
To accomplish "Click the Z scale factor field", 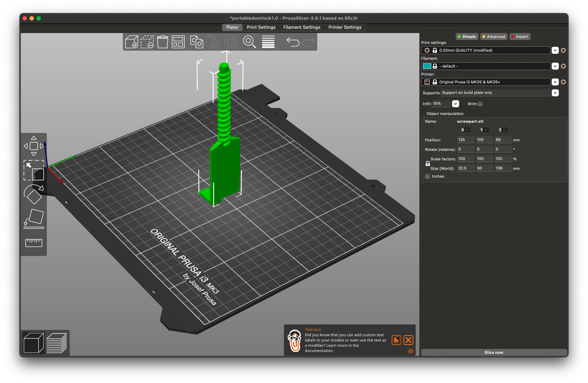I will click(x=503, y=159).
